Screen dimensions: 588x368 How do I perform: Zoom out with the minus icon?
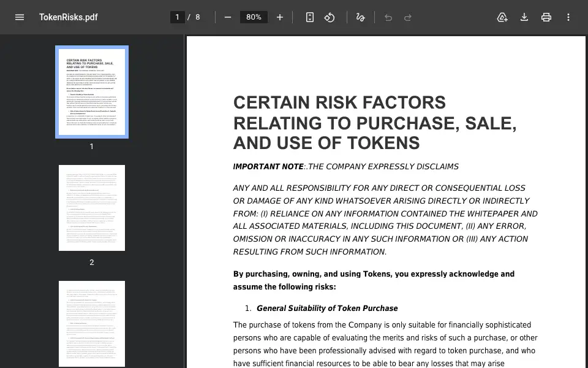coord(228,17)
